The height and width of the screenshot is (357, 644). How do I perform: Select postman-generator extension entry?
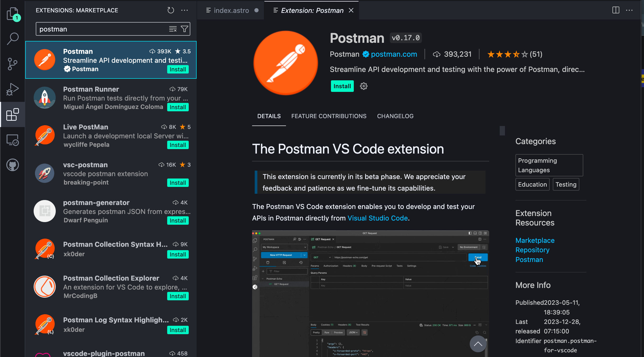111,211
